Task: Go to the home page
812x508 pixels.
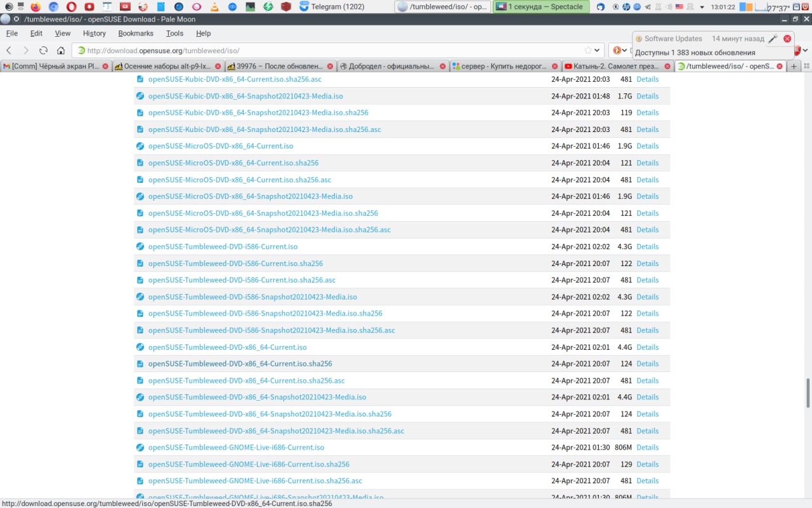Action: coord(61,50)
